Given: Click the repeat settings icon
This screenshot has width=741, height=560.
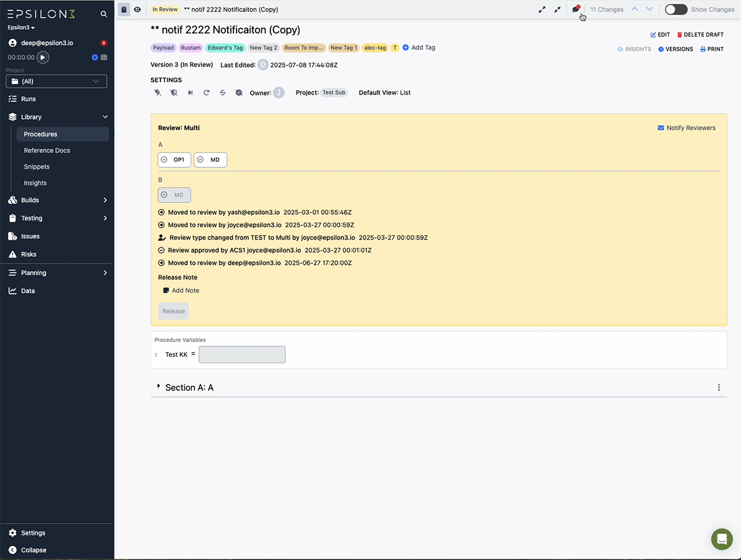Looking at the screenshot, I should 206,93.
